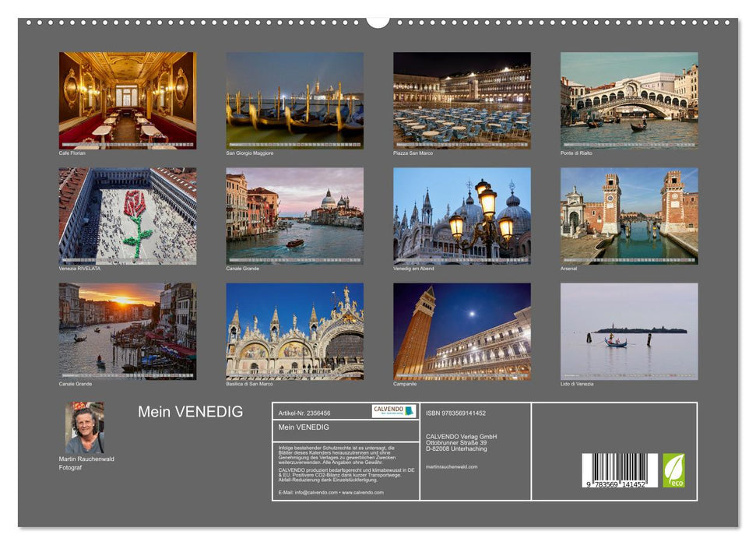
Task: Select the San Giorgio Maggiore gondolas photo
Action: click(294, 100)
